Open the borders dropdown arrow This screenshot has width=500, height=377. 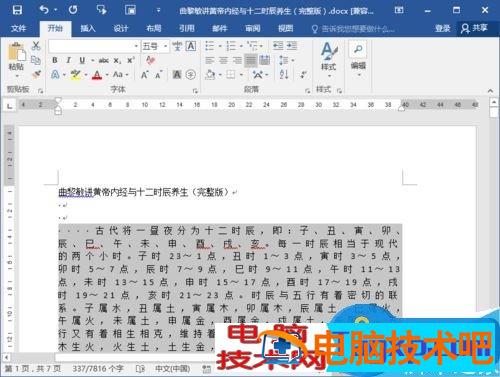pos(241,75)
